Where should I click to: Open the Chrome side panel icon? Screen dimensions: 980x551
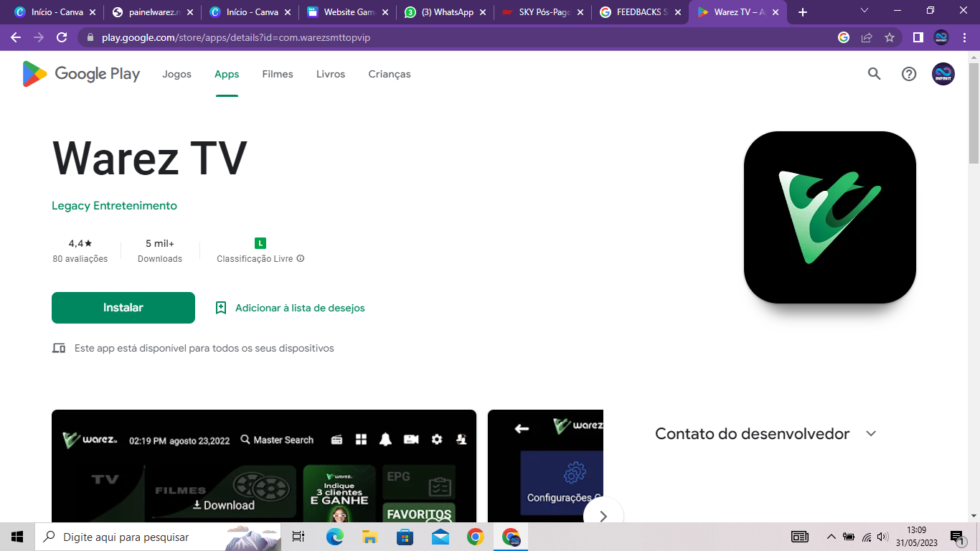point(918,37)
